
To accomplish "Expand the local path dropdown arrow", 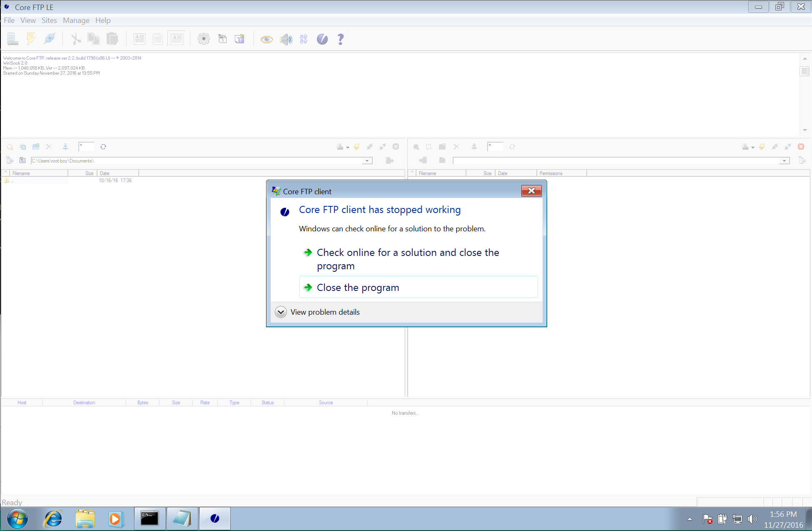I will 367,161.
